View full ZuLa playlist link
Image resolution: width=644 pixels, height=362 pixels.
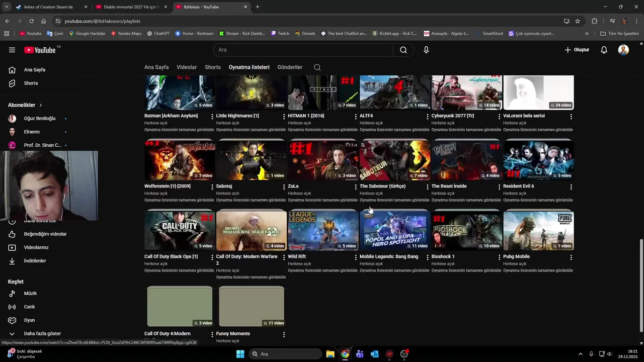pos(323,200)
